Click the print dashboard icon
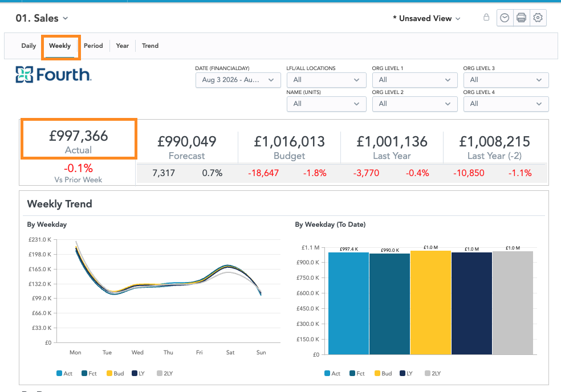 [521, 18]
